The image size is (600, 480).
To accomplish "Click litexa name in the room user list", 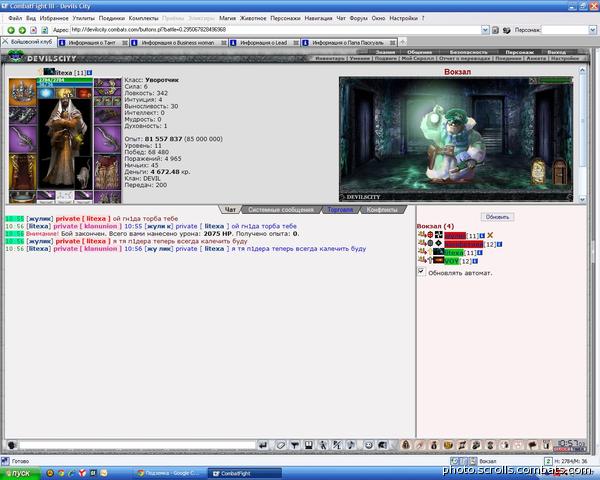I will (454, 253).
